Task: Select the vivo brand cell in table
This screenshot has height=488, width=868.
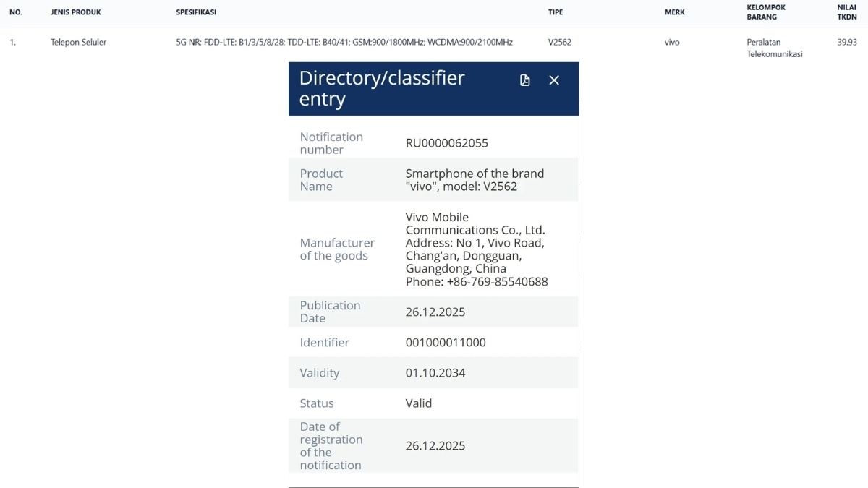Action: [x=672, y=43]
